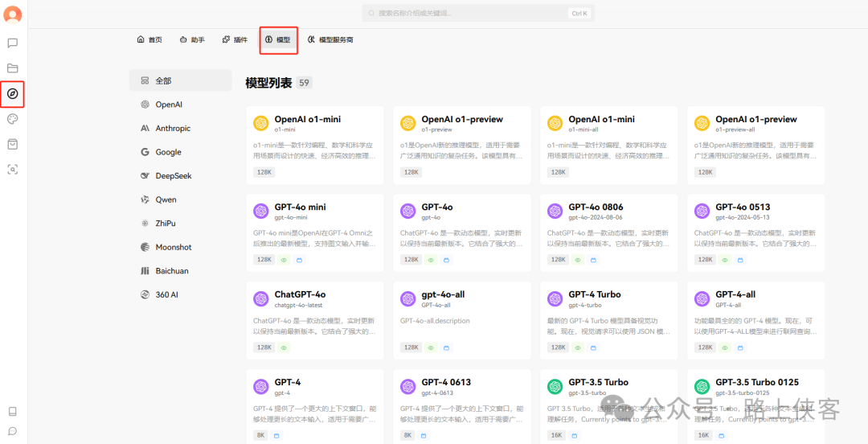
Task: Click the vision eye icon on GPT-4o 0806 card
Action: click(x=578, y=260)
